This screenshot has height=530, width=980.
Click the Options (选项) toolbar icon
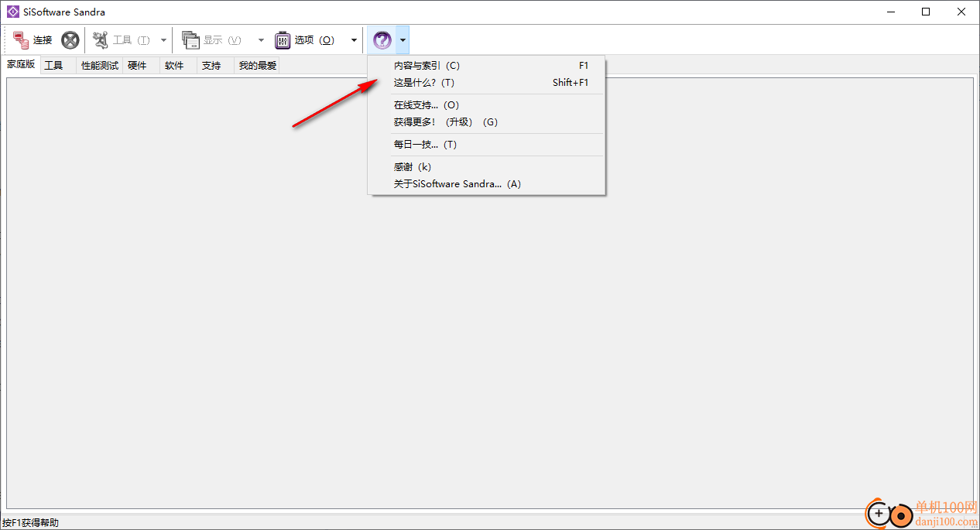pyautogui.click(x=283, y=40)
